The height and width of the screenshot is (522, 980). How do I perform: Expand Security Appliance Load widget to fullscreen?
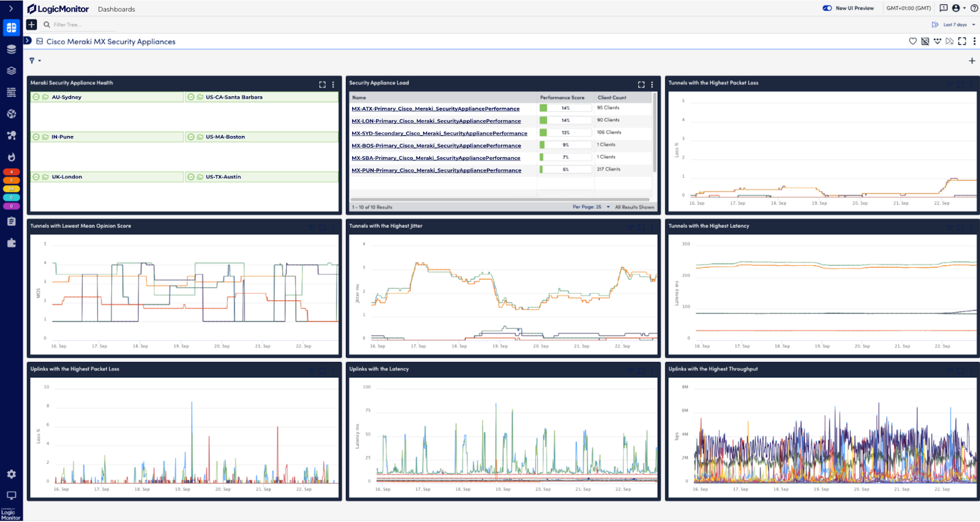(x=641, y=85)
